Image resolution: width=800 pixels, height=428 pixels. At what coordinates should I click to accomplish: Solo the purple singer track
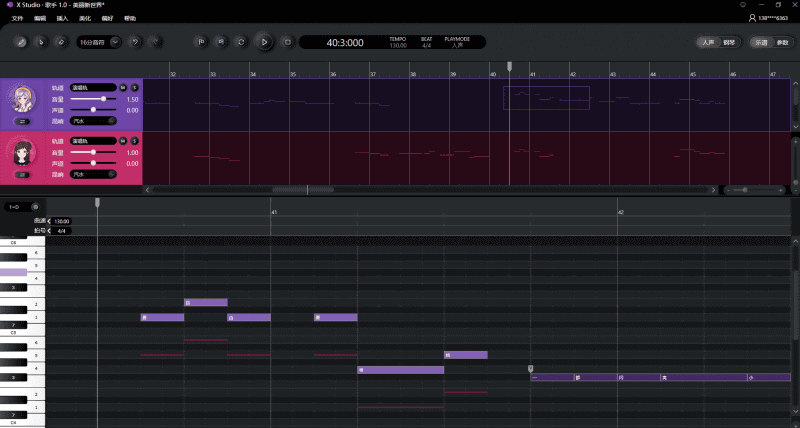(x=135, y=88)
